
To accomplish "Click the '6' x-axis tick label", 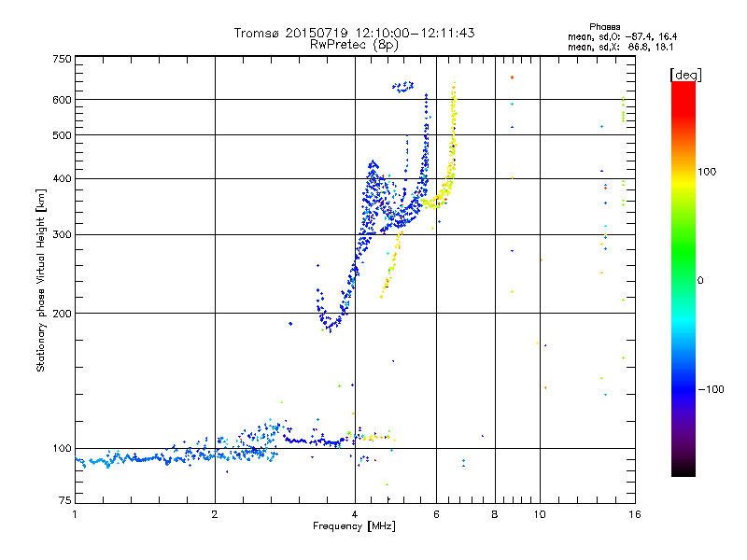I will (x=436, y=514).
